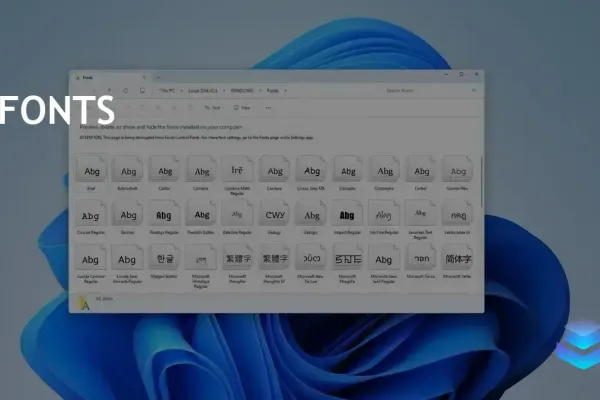Select the Candara font thumbnail
Viewport: 600px width, 400px height.
(274, 169)
